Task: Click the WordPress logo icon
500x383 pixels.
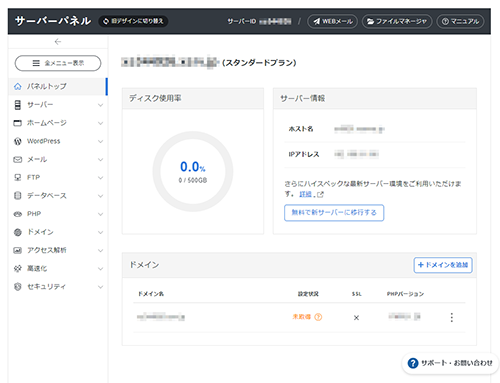Action: click(x=18, y=141)
